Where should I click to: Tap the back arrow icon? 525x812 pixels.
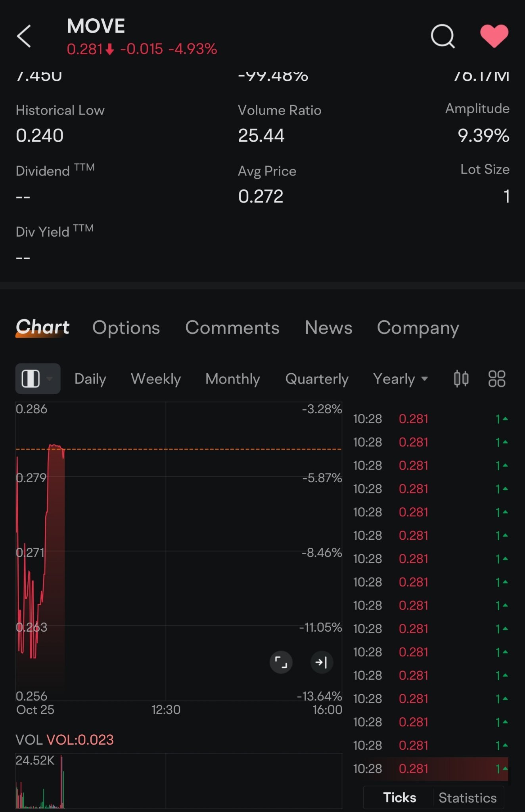tap(24, 36)
